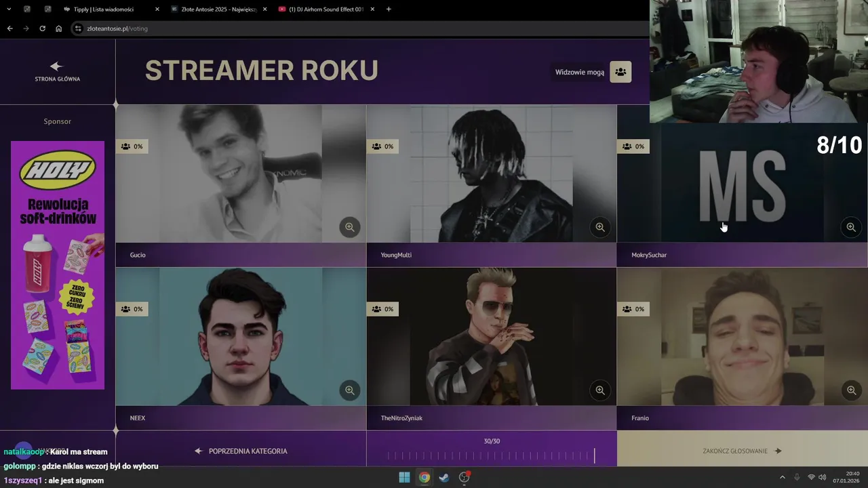Open the HOLY sponsor banner
Screen dimensions: 868x488
tap(58, 265)
